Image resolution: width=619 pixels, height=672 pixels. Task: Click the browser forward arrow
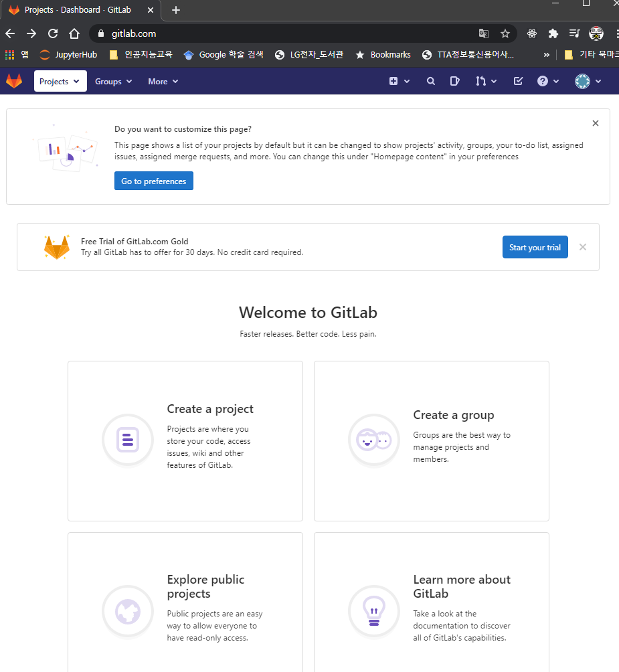click(x=31, y=33)
